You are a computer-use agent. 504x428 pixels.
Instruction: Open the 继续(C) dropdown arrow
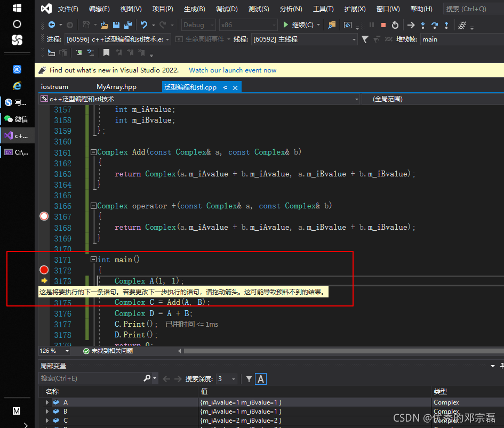coord(318,25)
